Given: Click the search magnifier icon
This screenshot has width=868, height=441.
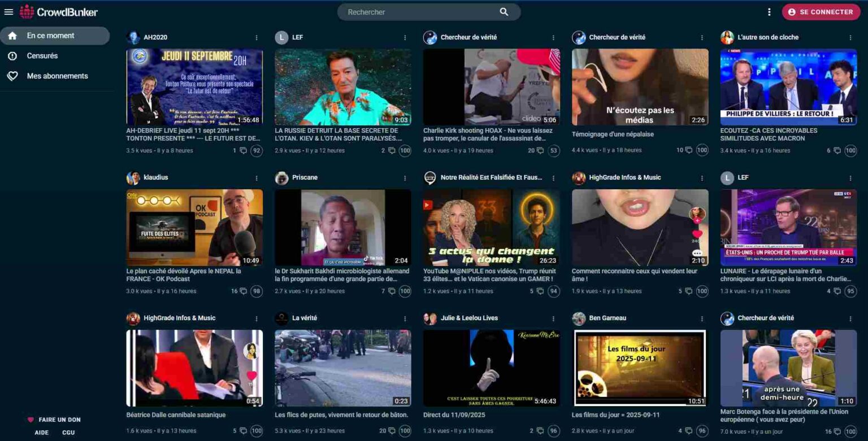Looking at the screenshot, I should (x=503, y=11).
